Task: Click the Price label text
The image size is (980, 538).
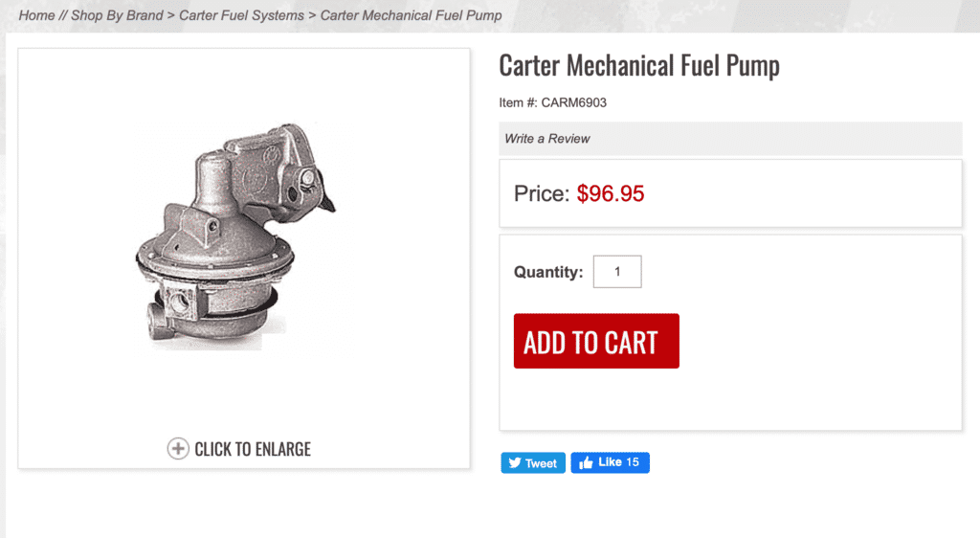Action: pyautogui.click(x=542, y=193)
